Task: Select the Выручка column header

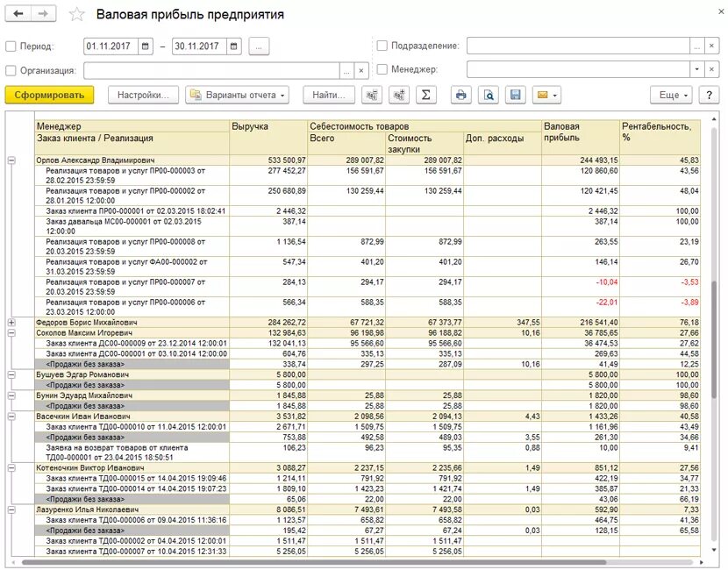Action: [268, 138]
